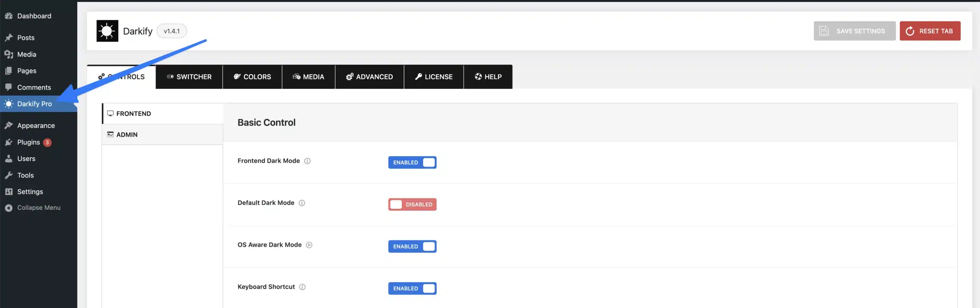Click the Dashboard gauge icon
980x308 pixels.
tap(8, 16)
